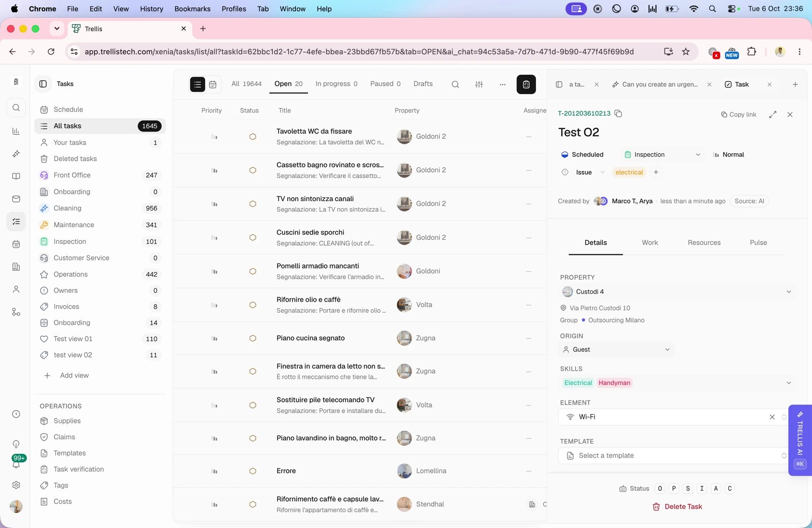The width and height of the screenshot is (812, 528).
Task: Copy task ID T-201203610213 with copy icon
Action: (618, 113)
